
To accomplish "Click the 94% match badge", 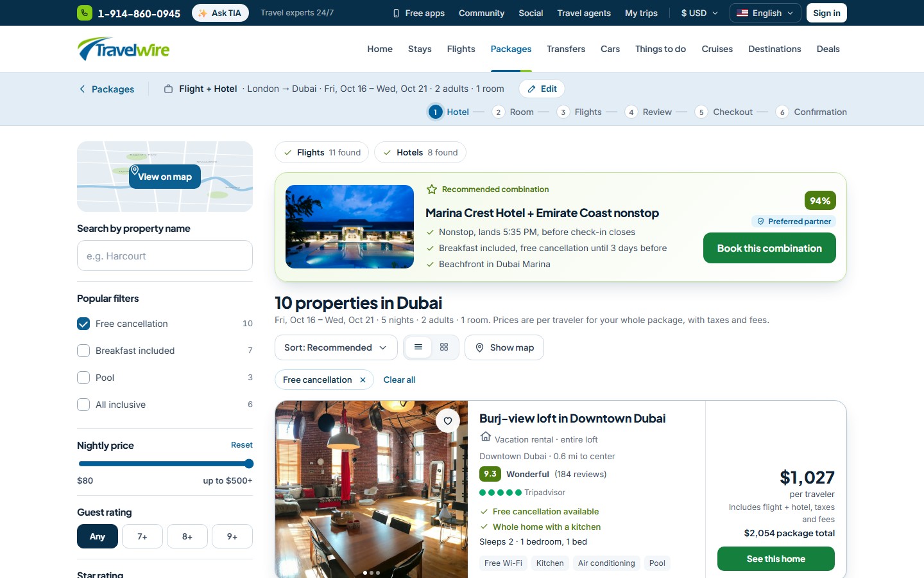I will click(820, 200).
